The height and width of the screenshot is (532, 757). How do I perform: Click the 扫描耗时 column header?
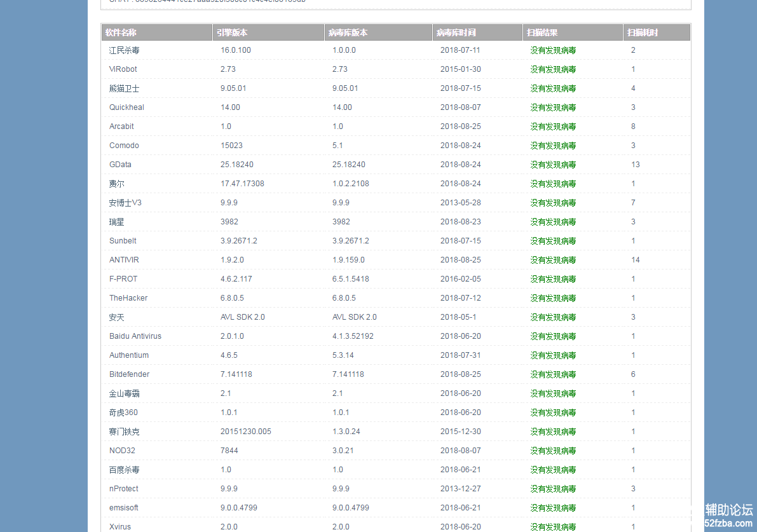click(x=657, y=32)
